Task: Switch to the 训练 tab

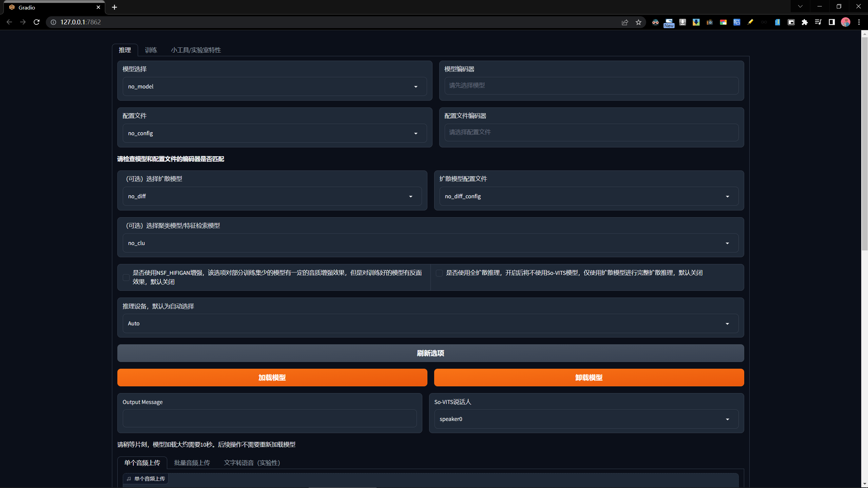Action: click(151, 50)
